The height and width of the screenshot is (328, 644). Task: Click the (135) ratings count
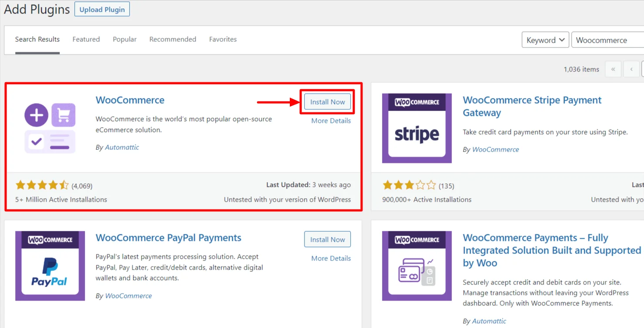click(x=446, y=186)
